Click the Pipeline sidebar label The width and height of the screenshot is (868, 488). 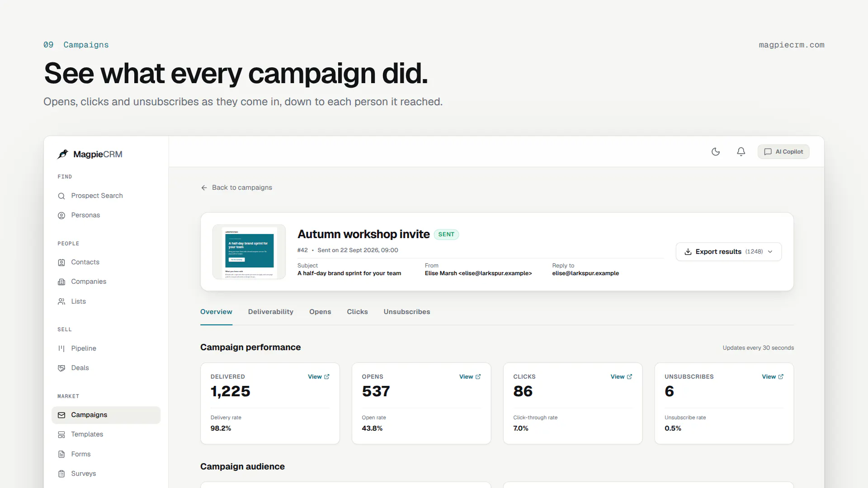pos(84,348)
